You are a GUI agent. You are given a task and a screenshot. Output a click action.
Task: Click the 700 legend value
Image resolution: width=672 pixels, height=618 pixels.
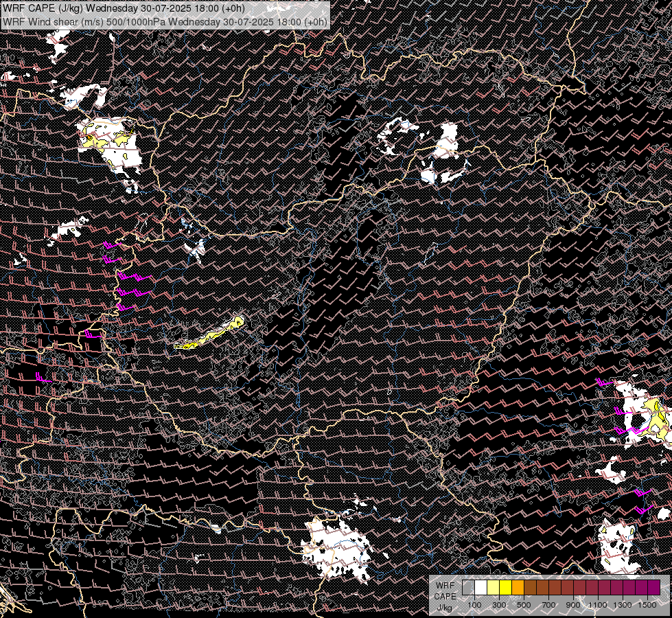pyautogui.click(x=548, y=605)
